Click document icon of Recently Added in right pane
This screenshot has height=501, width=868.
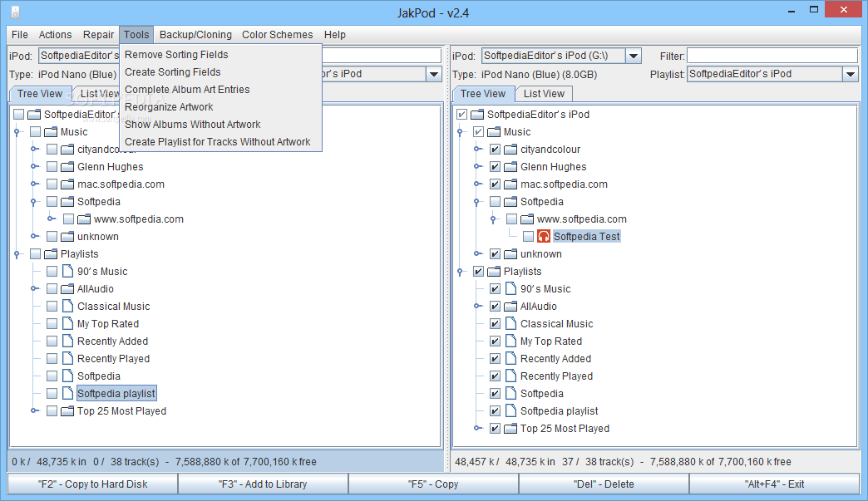510,358
